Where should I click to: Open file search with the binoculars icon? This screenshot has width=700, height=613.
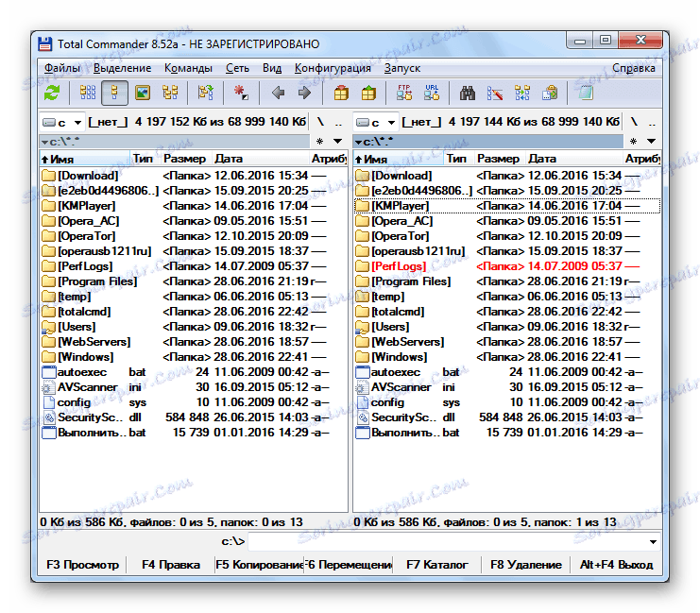point(468,93)
